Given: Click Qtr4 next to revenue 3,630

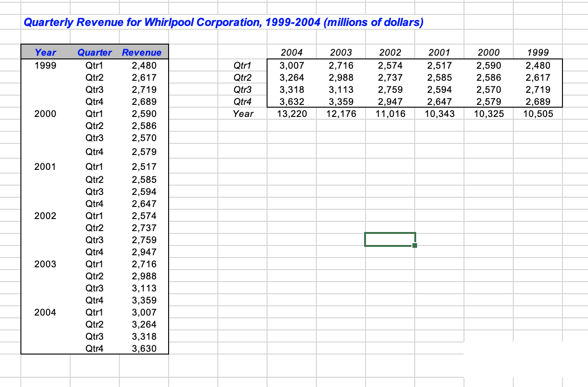Looking at the screenshot, I should point(95,348).
